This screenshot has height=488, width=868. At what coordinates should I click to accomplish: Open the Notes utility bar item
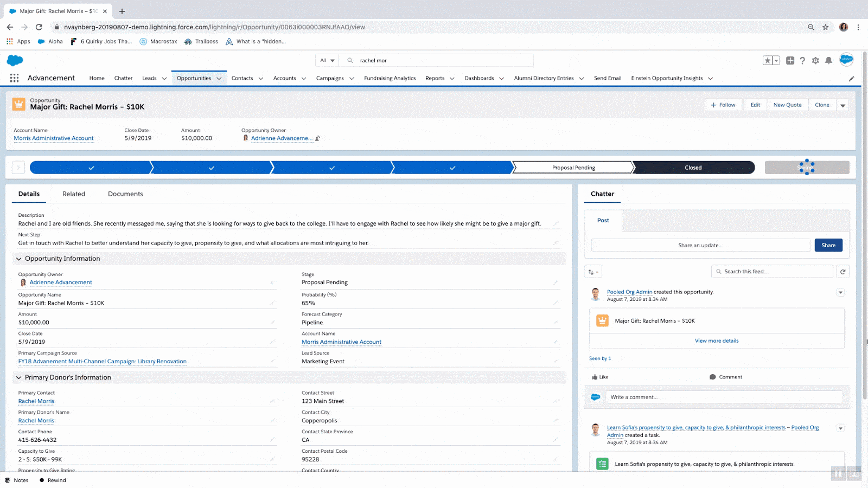[17, 480]
